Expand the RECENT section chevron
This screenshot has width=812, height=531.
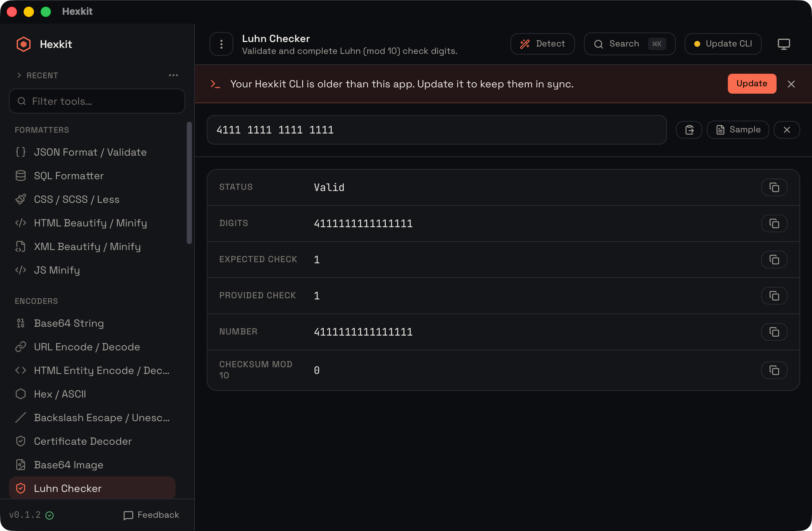[19, 75]
